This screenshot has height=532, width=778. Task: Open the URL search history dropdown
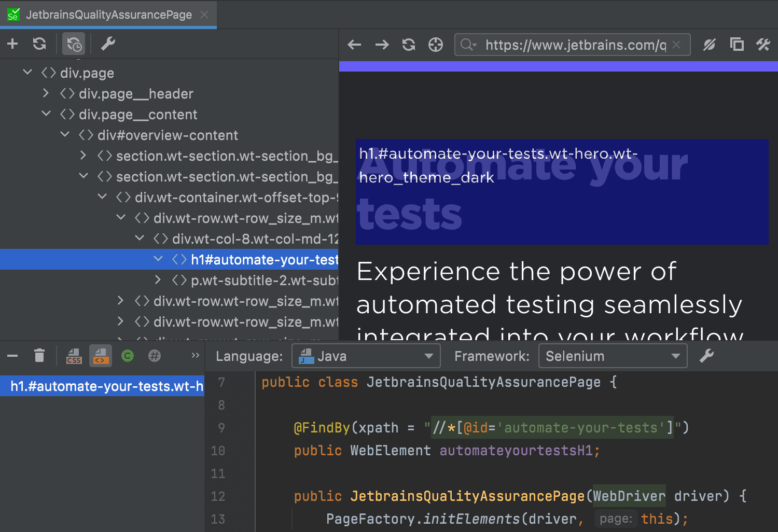tap(468, 45)
